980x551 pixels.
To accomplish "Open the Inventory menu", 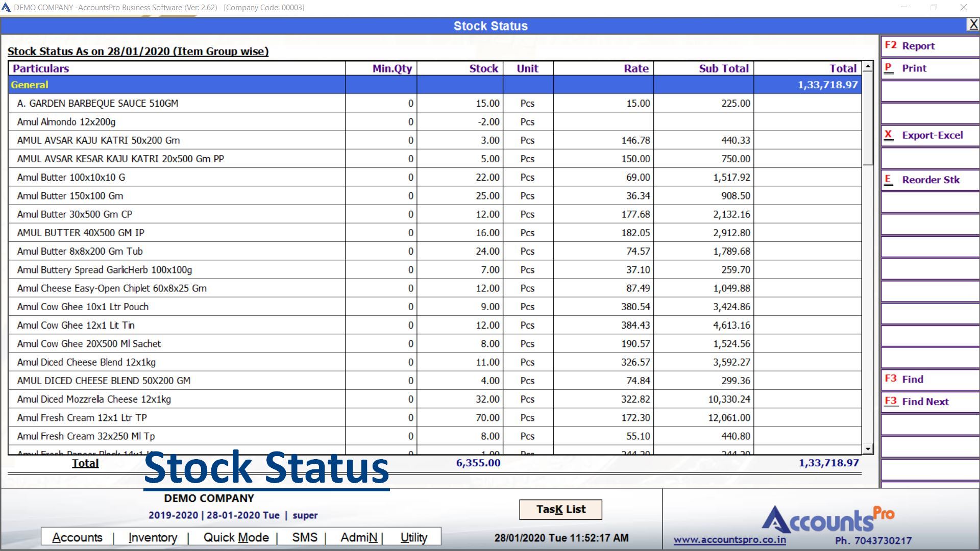I will point(153,537).
